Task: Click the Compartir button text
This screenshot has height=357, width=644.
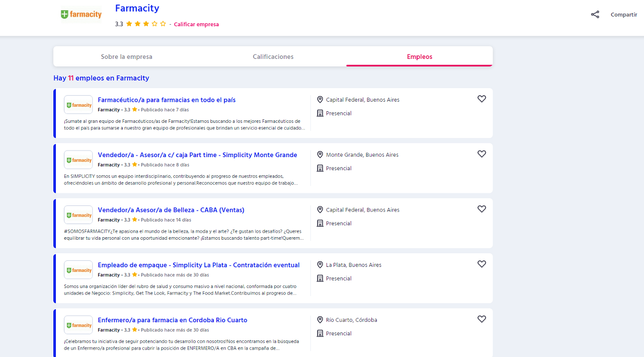Action: pyautogui.click(x=624, y=15)
